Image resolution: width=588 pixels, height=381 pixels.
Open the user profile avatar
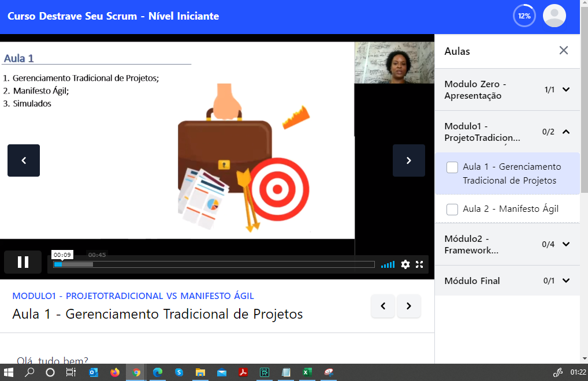[x=554, y=16]
